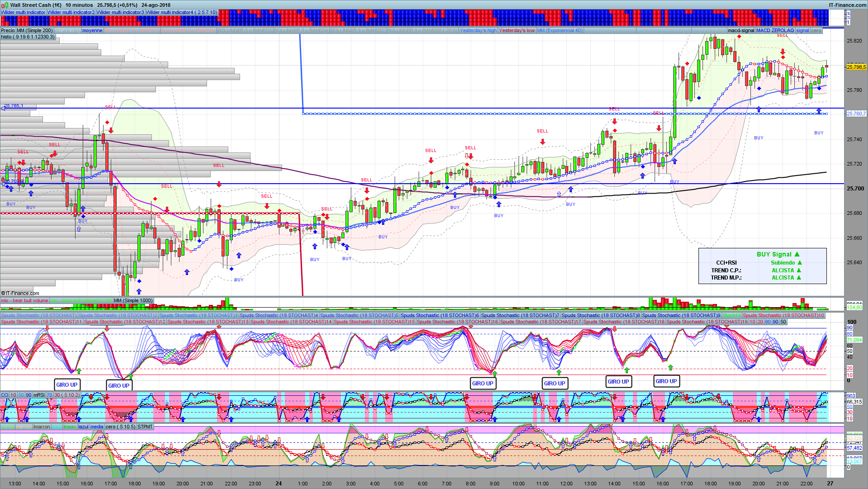Click the Precio price label
Viewport: 868px width, 489px height.
[x=8, y=30]
